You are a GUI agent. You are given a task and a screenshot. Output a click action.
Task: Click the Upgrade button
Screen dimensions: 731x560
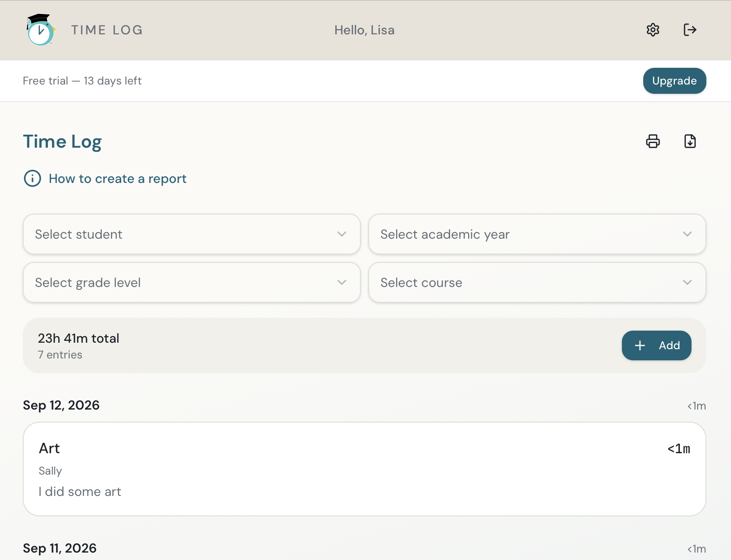point(674,81)
